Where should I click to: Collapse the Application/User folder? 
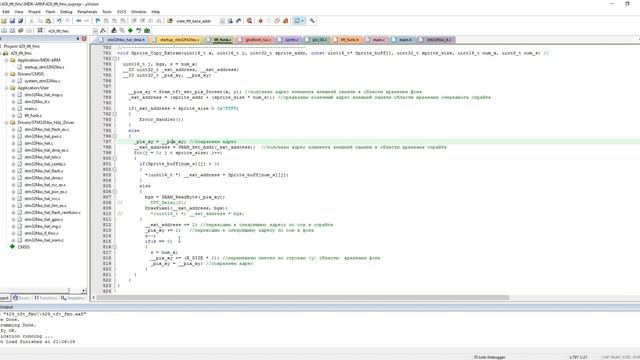(x=7, y=88)
